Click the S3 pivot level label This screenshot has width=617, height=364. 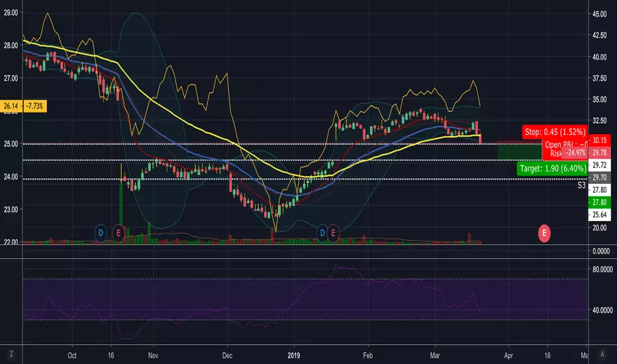click(581, 185)
